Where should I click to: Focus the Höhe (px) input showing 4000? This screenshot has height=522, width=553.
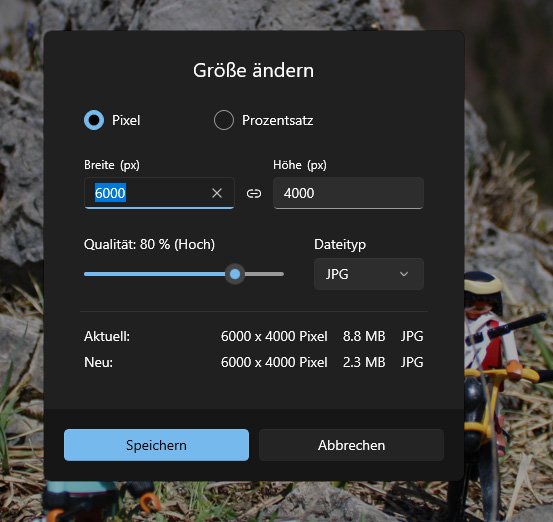[x=348, y=193]
